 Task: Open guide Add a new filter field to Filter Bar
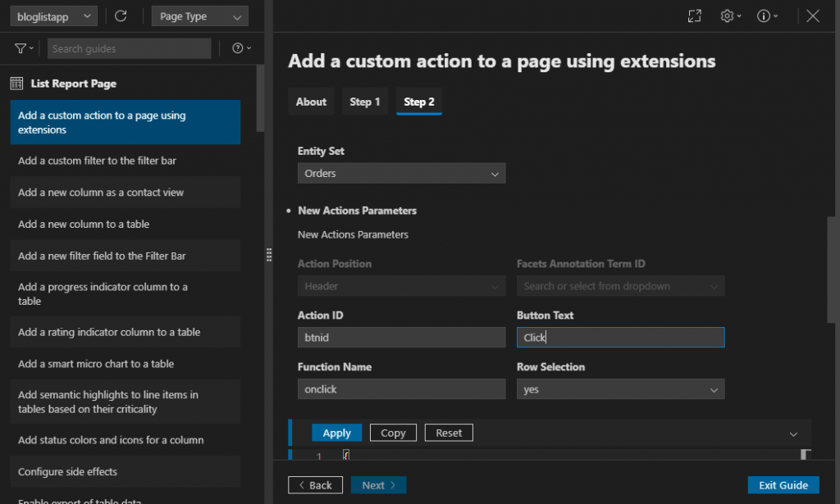click(x=126, y=256)
